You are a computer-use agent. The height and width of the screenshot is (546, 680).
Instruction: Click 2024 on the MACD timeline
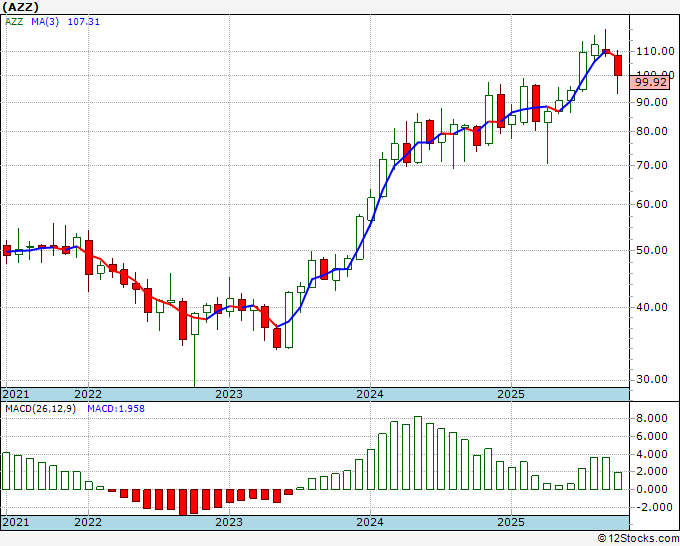(370, 522)
